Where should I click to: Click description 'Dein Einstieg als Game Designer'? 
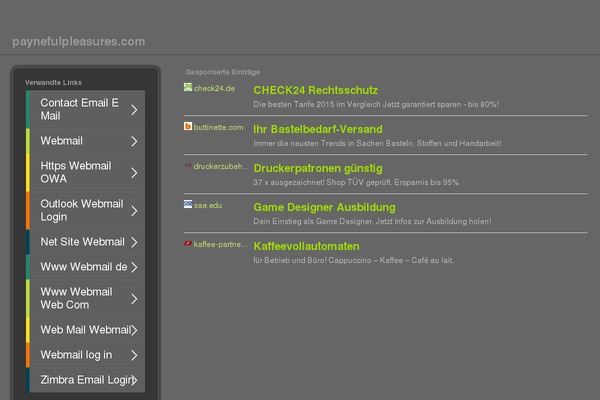[372, 222]
